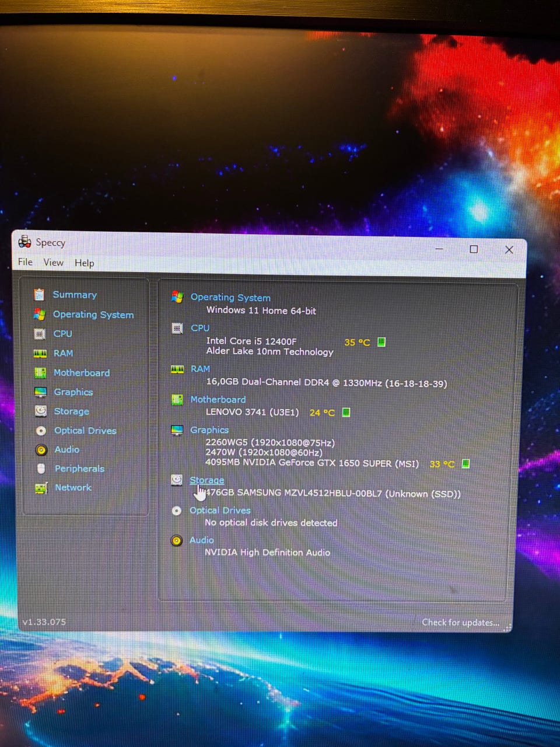Open the Motherboard heading link in summary

[218, 400]
